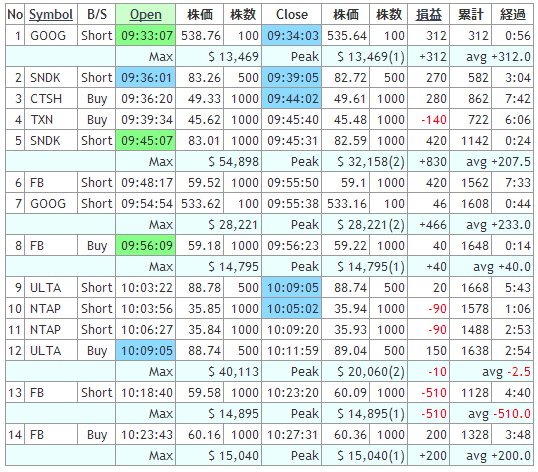Click blue close time 10:05:02 for NTAP
Screen dimensions: 538x472
[292, 308]
